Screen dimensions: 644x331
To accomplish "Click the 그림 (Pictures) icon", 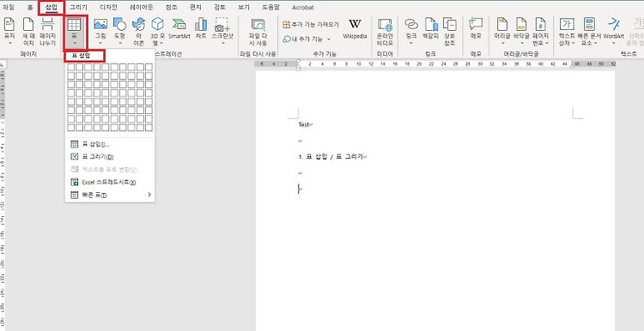I will [100, 25].
